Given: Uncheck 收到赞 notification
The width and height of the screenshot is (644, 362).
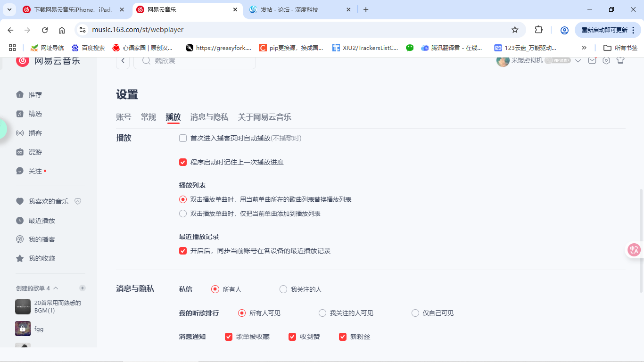Looking at the screenshot, I should (x=293, y=337).
